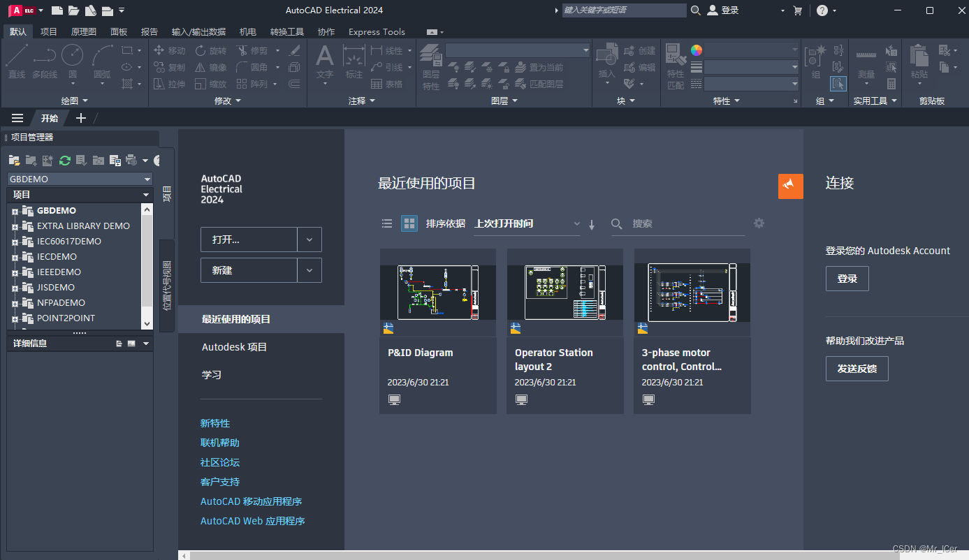Click the 修剪 (Trim) scissors tool
Image resolution: width=969 pixels, height=560 pixels.
click(x=252, y=50)
